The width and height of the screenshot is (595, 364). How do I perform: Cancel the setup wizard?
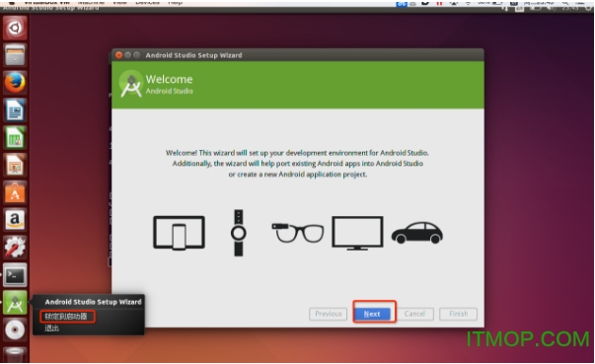click(414, 314)
